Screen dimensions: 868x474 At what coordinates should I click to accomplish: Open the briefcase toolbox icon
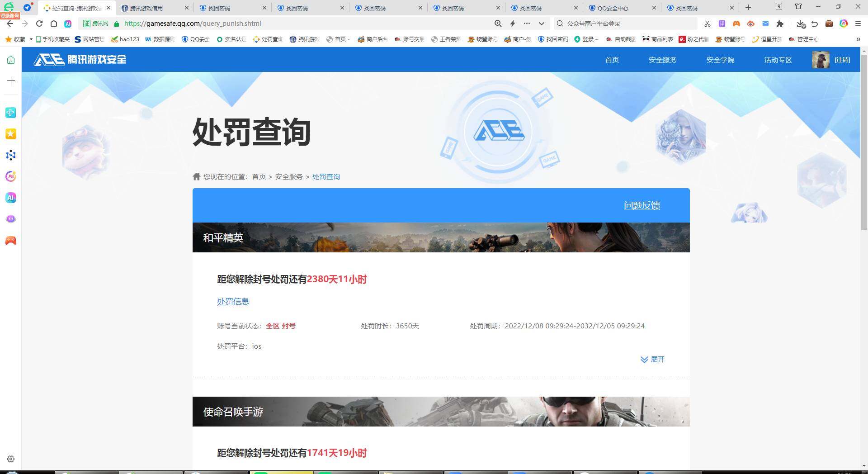829,24
